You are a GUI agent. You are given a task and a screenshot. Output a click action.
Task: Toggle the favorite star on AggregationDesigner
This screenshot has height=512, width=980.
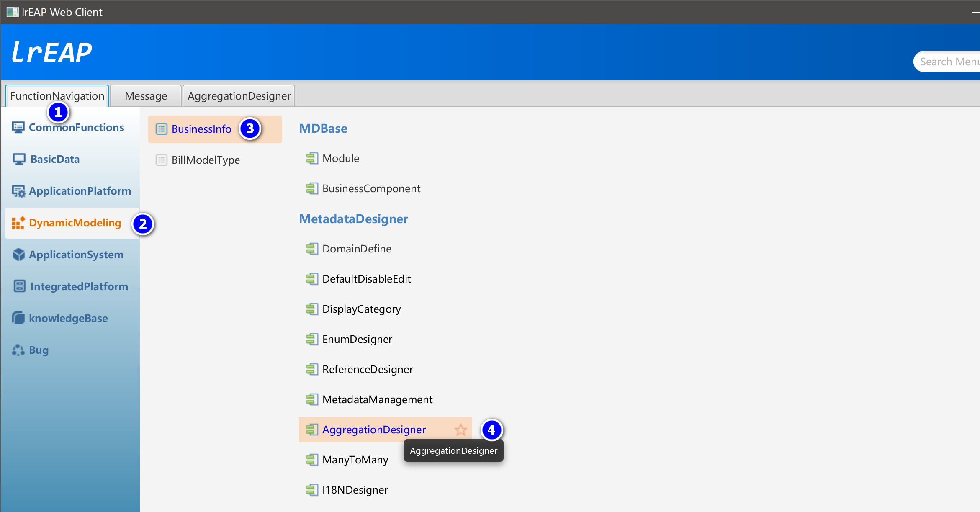pyautogui.click(x=461, y=430)
